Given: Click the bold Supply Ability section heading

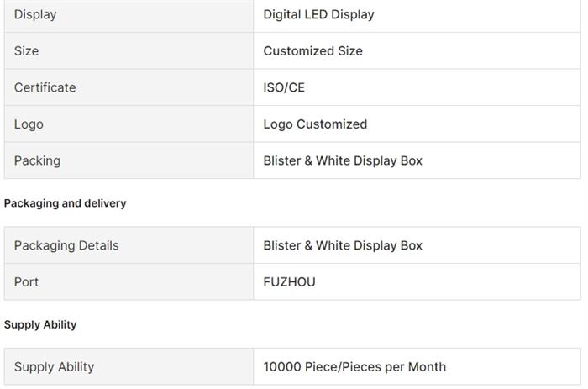Looking at the screenshot, I should tap(40, 324).
